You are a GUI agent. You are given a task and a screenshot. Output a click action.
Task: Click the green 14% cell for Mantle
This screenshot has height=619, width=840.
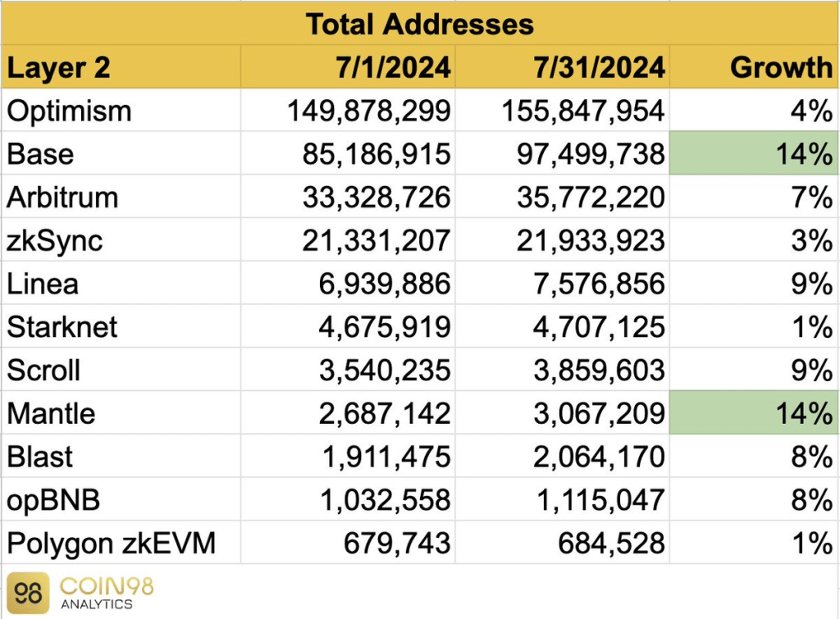pos(755,413)
